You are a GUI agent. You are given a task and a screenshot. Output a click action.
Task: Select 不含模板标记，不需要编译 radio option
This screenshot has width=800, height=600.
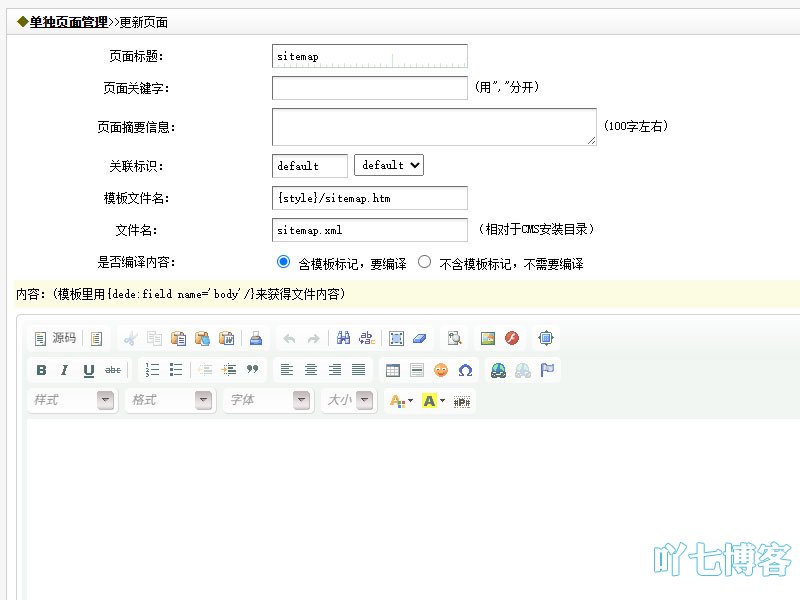(x=424, y=262)
